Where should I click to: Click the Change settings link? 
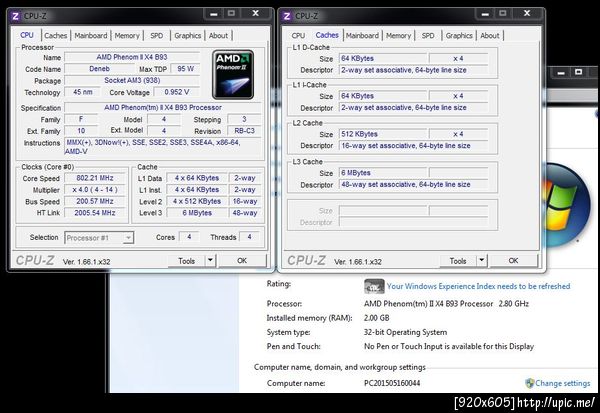(562, 383)
